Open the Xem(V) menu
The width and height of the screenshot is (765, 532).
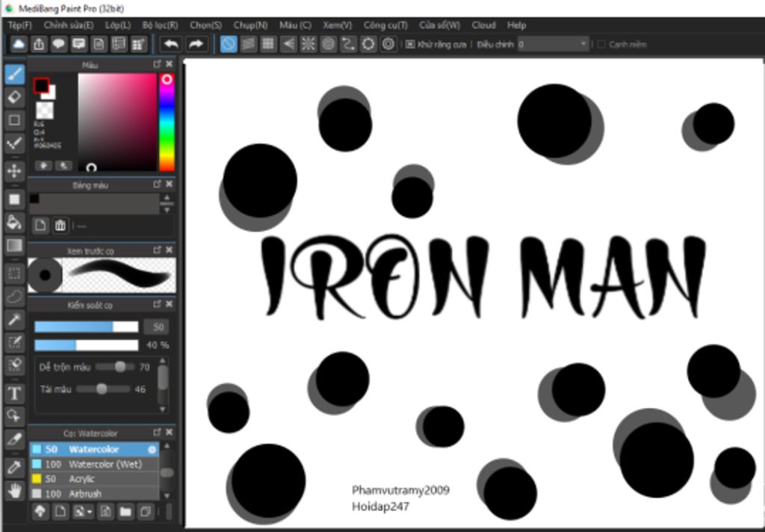click(x=337, y=25)
